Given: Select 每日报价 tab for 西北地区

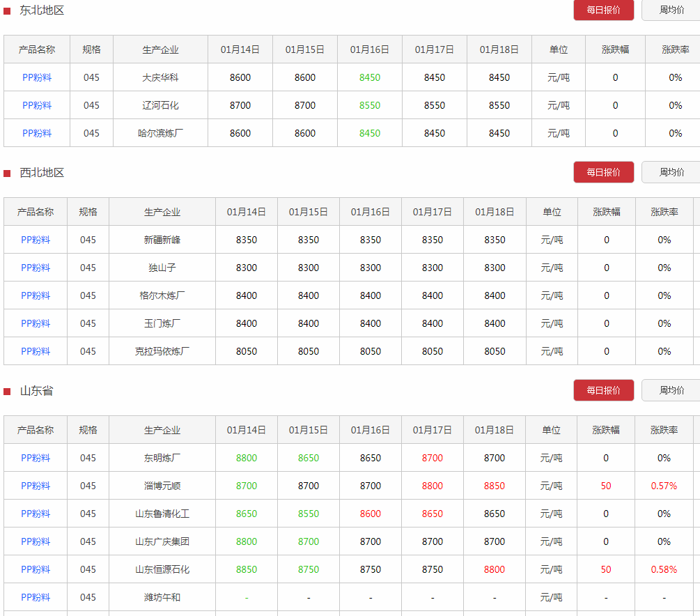Looking at the screenshot, I should (x=604, y=172).
